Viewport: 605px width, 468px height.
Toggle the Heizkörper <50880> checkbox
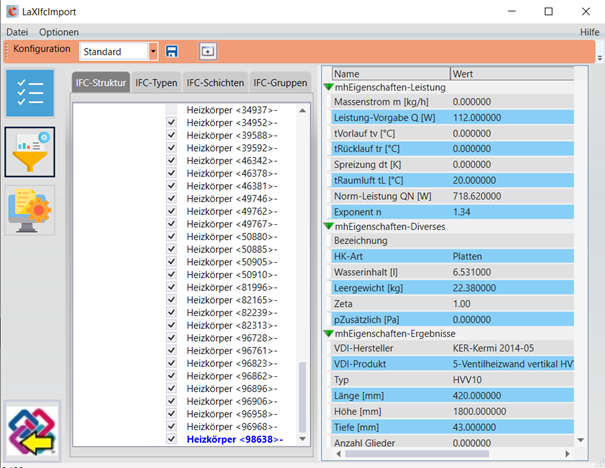tap(171, 236)
